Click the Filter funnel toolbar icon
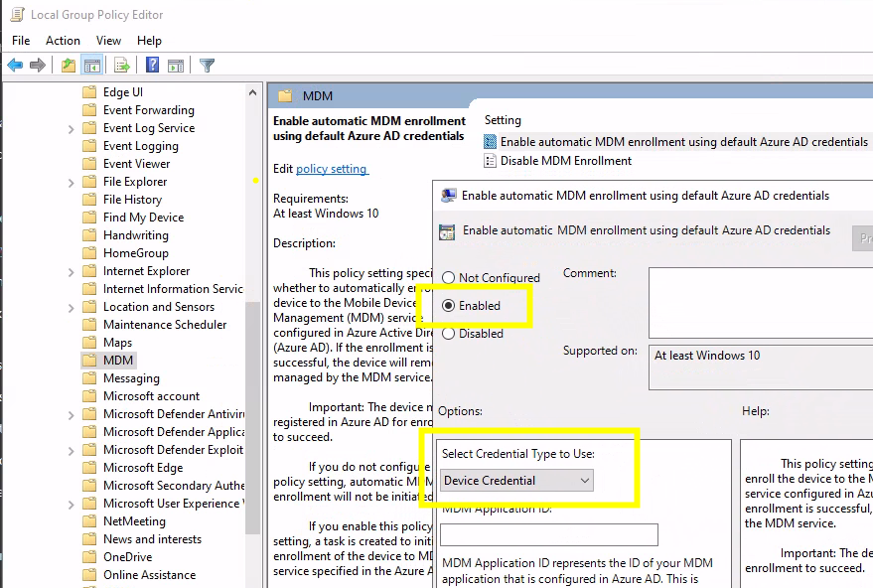This screenshot has height=588, width=873. coord(207,66)
